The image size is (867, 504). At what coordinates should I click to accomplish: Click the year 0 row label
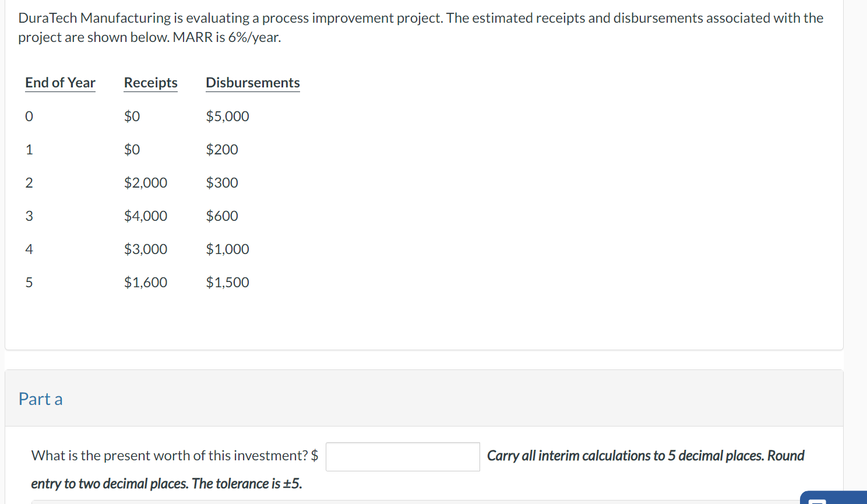29,116
